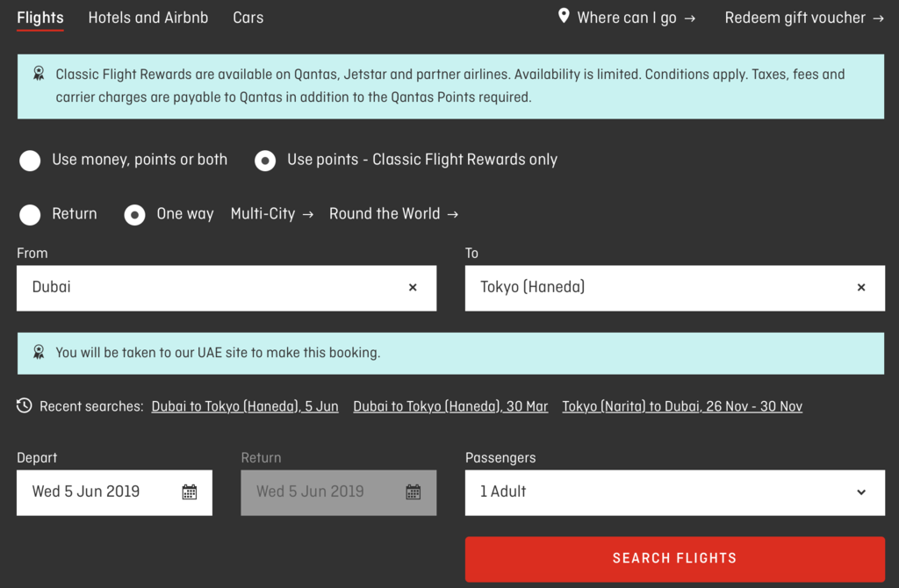Click the location pin icon
This screenshot has width=899, height=588.
pos(564,16)
